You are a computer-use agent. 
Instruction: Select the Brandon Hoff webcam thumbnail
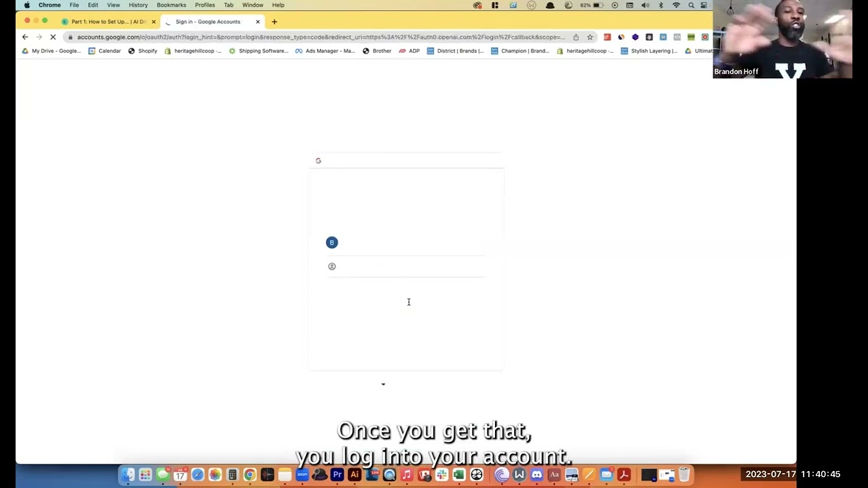pos(783,39)
